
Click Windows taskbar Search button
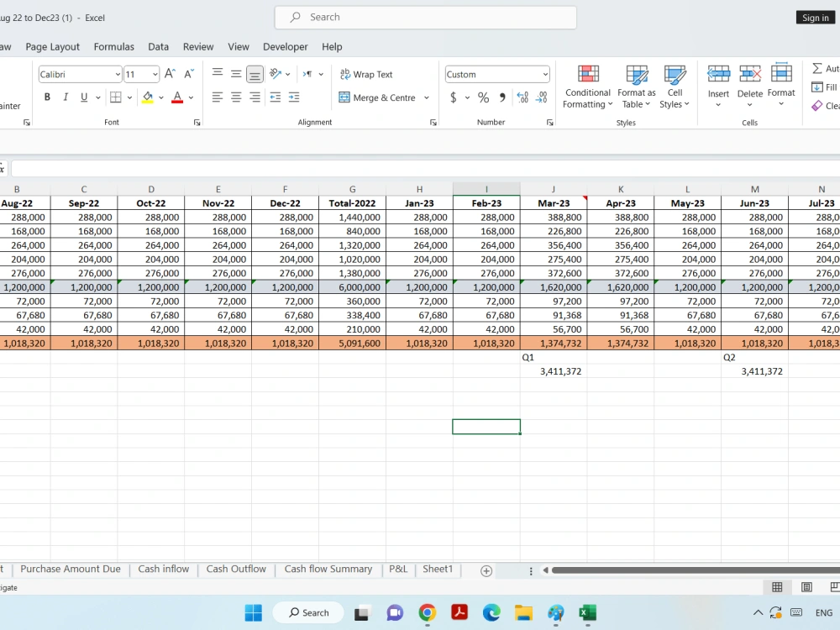pyautogui.click(x=308, y=612)
